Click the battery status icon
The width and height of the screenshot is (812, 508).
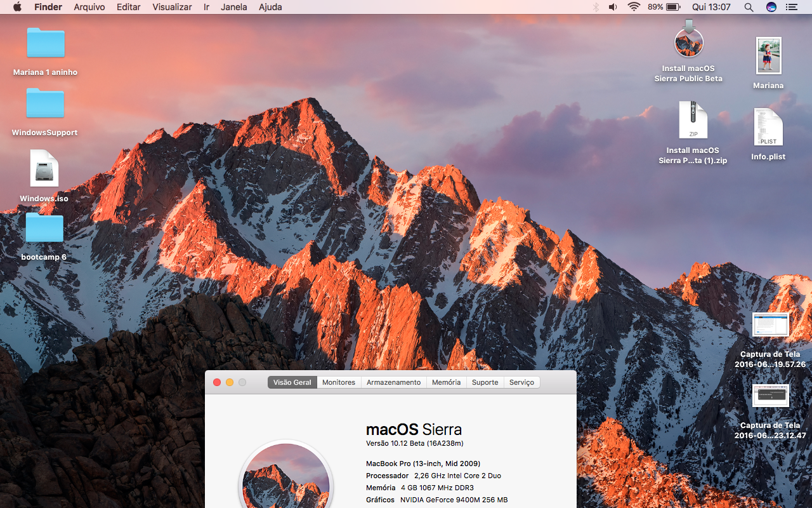click(x=673, y=7)
